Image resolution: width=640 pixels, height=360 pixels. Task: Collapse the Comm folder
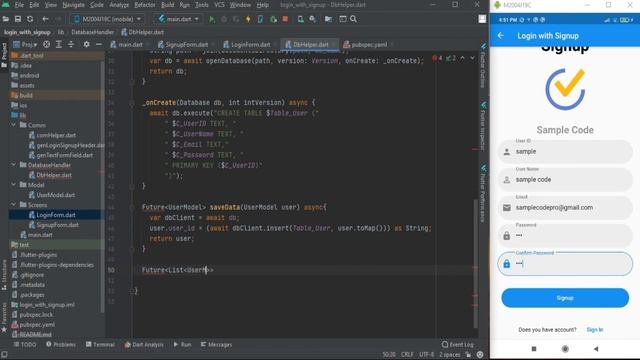click(x=14, y=125)
